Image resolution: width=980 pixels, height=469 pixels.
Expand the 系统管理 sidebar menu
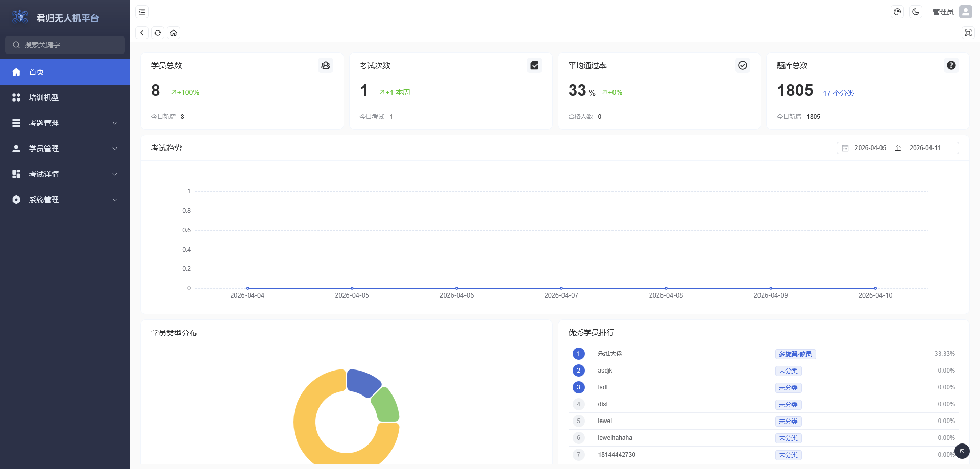click(65, 200)
